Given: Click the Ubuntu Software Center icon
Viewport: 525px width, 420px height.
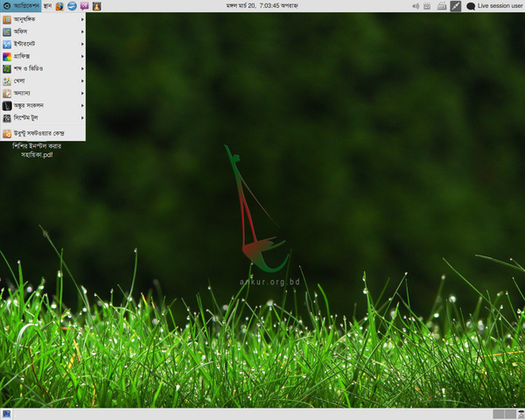Looking at the screenshot, I should [7, 134].
